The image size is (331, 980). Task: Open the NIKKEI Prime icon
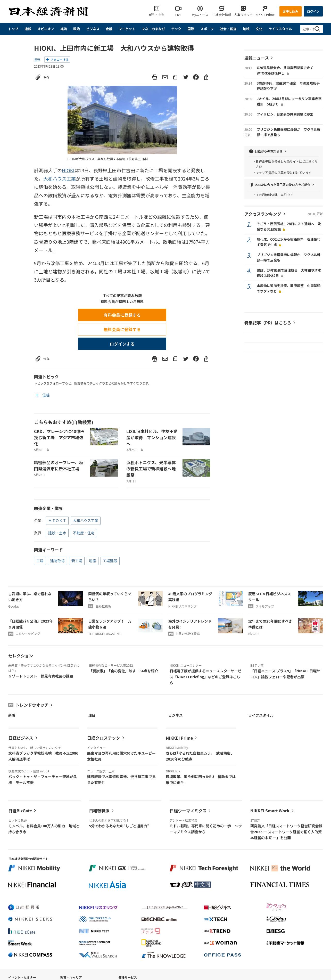point(265,9)
